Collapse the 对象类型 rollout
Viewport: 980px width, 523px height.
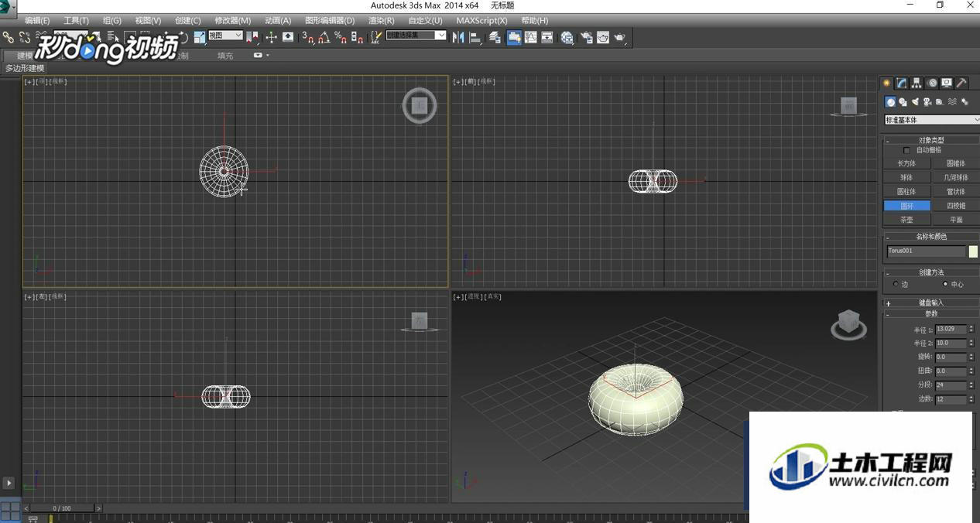[x=930, y=140]
